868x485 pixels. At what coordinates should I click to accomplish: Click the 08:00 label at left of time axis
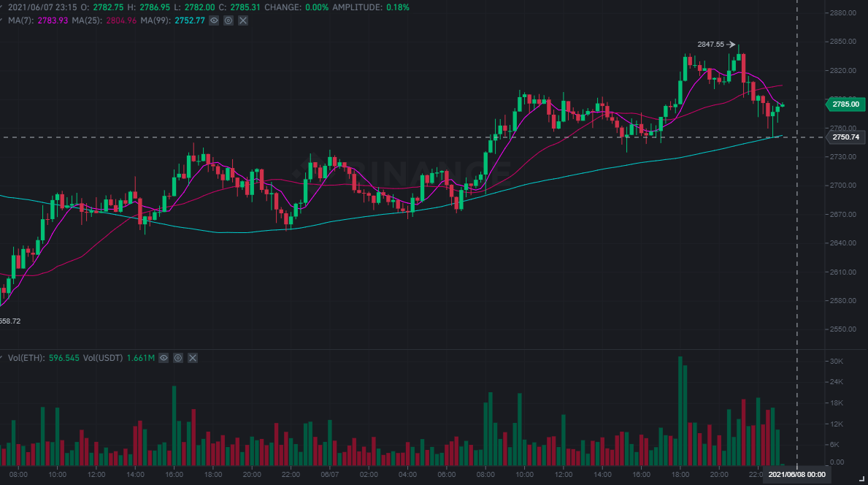pyautogui.click(x=18, y=475)
